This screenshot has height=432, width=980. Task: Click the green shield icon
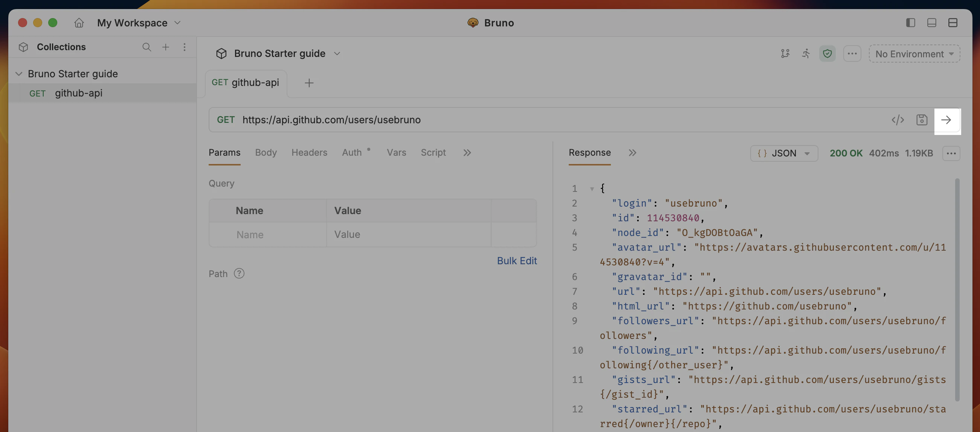click(827, 54)
